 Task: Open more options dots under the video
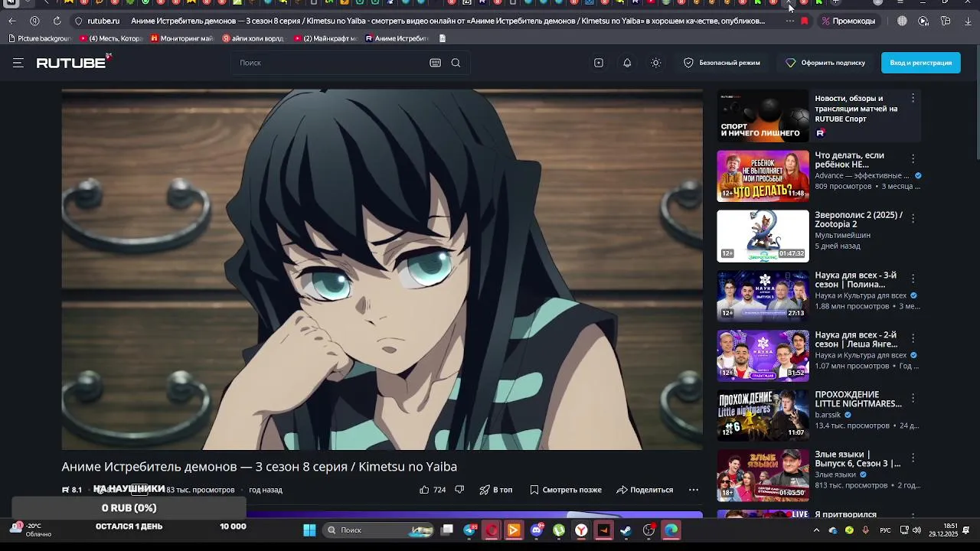pos(694,490)
